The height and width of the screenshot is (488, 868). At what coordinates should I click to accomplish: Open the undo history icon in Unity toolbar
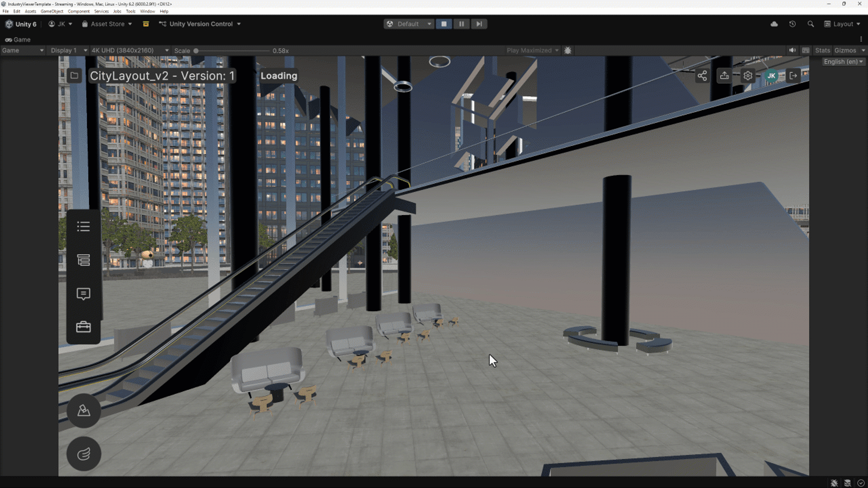[792, 24]
